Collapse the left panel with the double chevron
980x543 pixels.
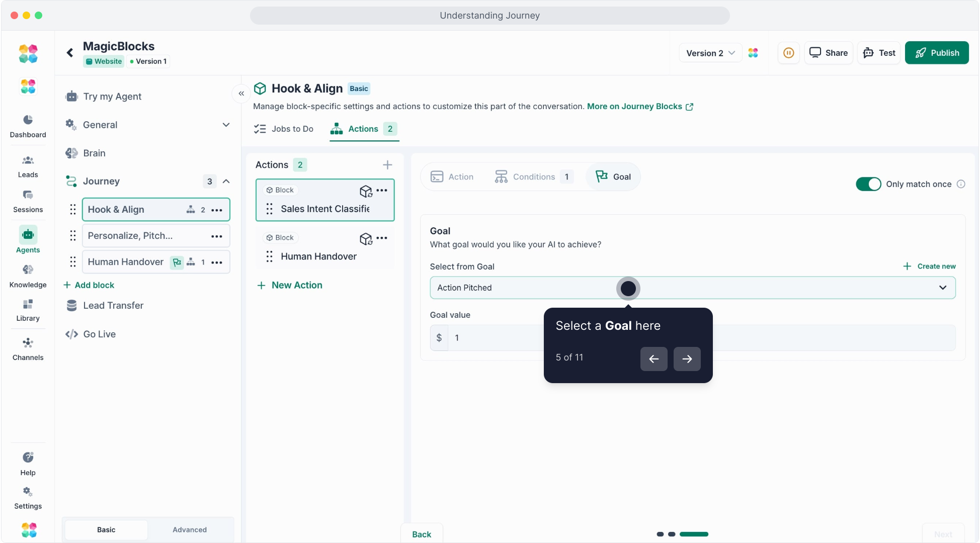(x=241, y=94)
